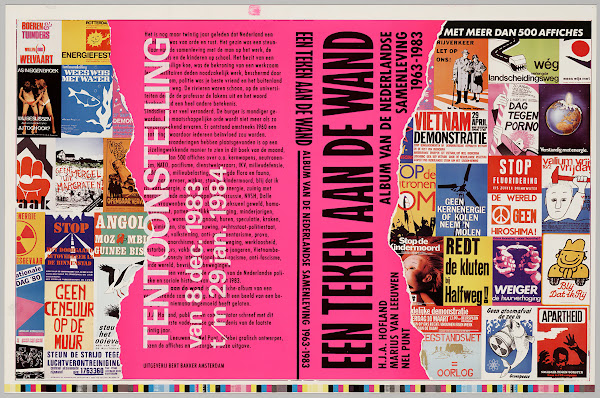The image size is (600, 398).
Task: Click the black poster with two nude figures
Action: [x=39, y=101]
